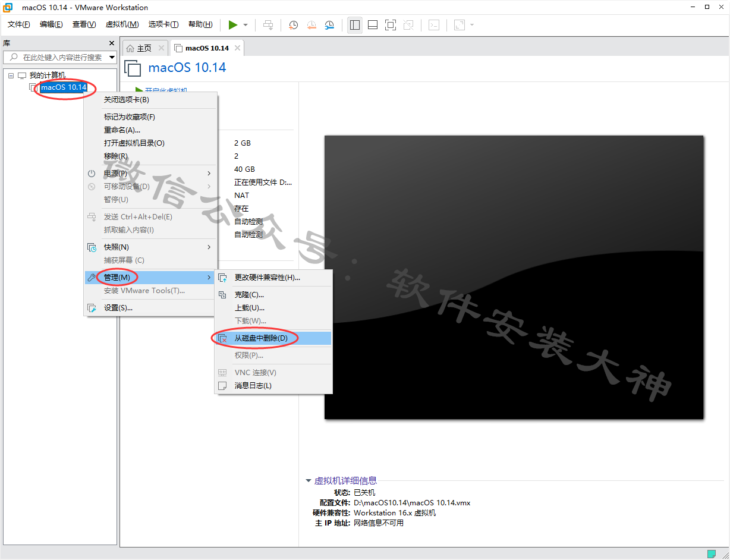This screenshot has width=730, height=560.
Task: Click the message icon in status bar
Action: coord(711,553)
